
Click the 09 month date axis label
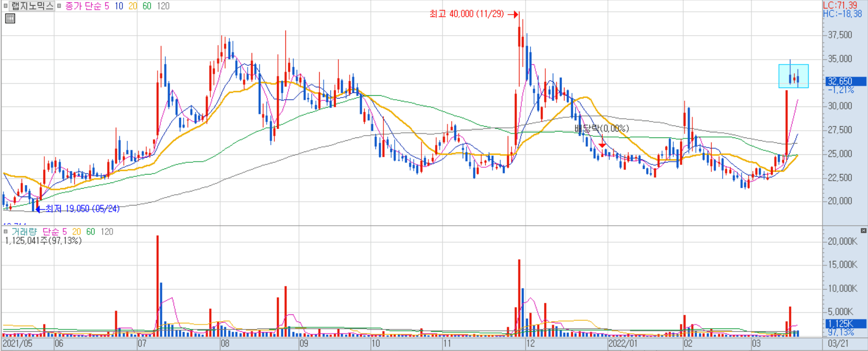(x=304, y=344)
